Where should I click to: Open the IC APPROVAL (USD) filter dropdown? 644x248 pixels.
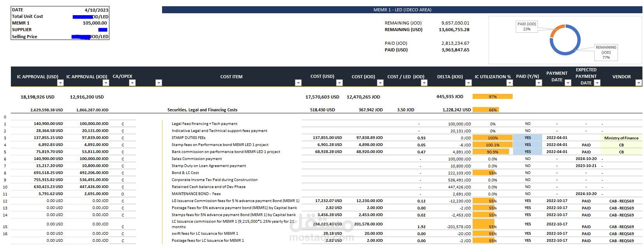click(x=60, y=83)
